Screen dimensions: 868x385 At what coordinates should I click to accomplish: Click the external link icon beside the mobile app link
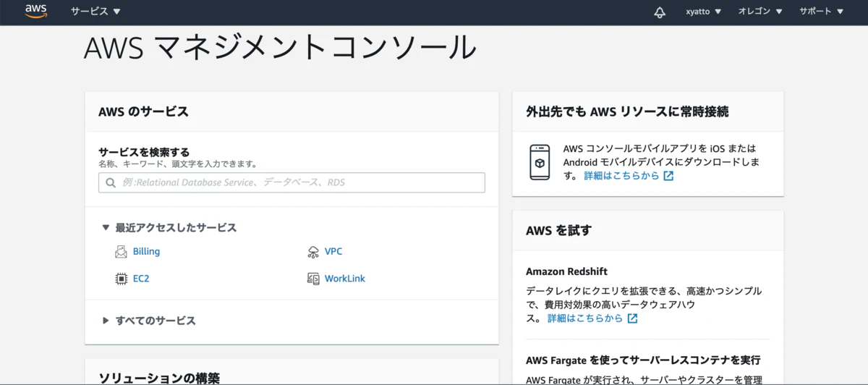coord(668,176)
